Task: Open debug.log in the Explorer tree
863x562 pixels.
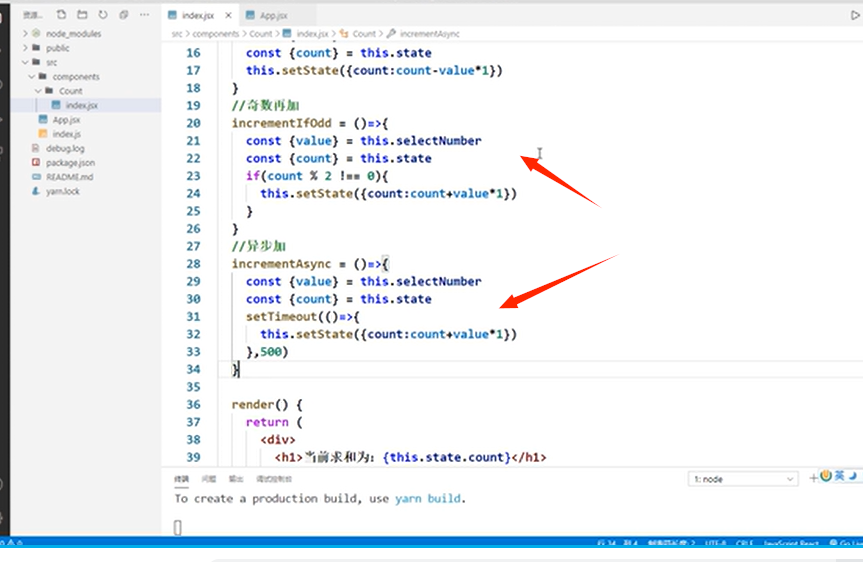Action: [65, 148]
